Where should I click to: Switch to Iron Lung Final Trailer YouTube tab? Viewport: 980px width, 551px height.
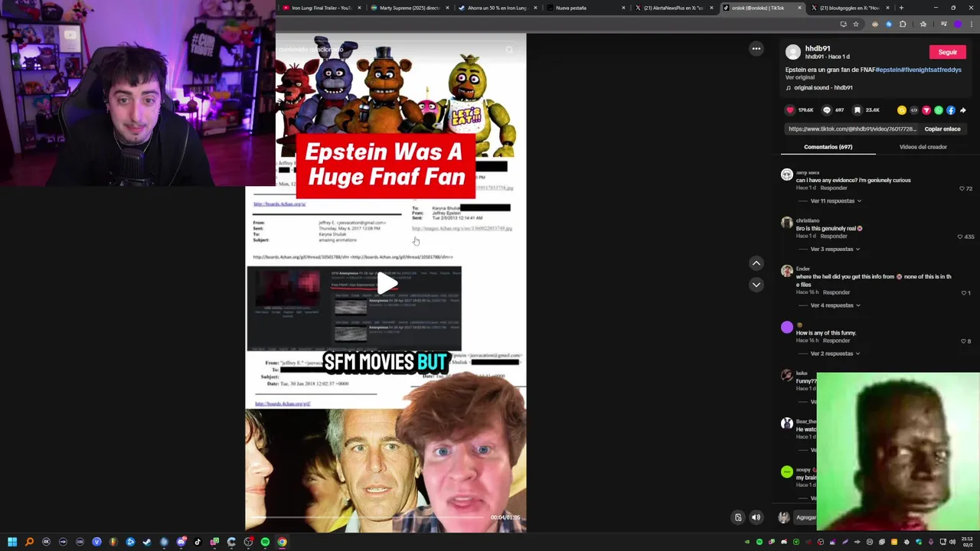click(x=320, y=8)
